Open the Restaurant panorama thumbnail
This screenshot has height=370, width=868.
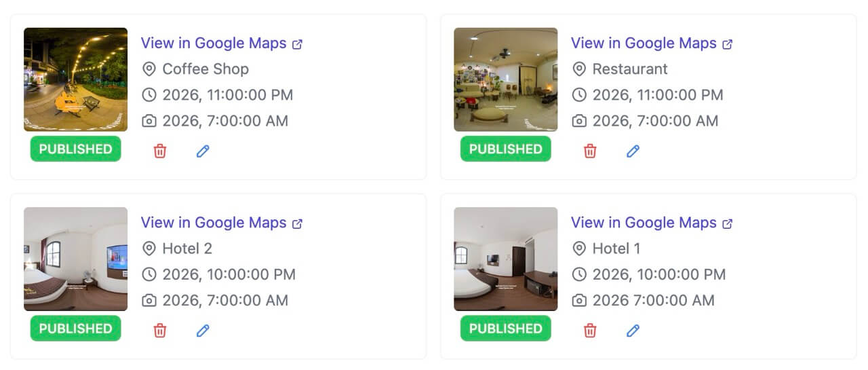pyautogui.click(x=505, y=79)
